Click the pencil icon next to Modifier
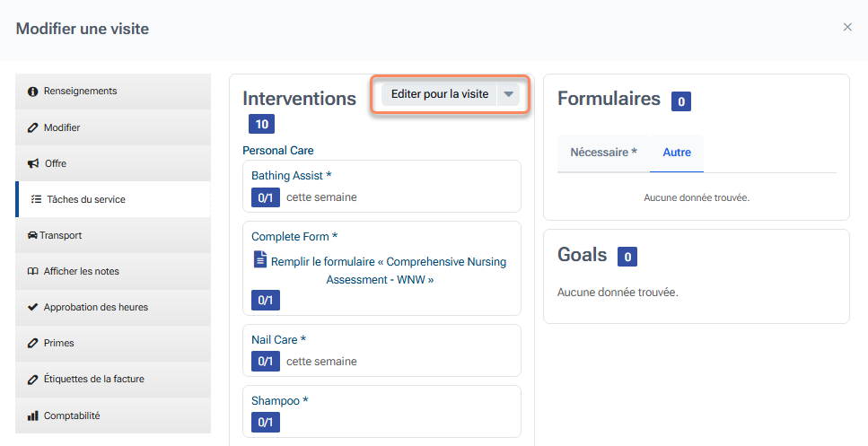 (33, 128)
